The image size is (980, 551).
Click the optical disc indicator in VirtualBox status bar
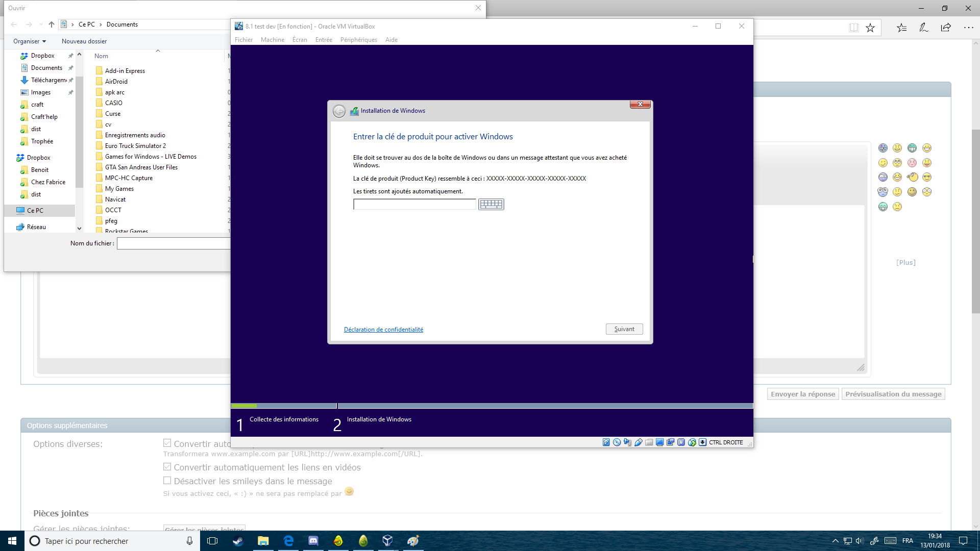[x=617, y=442]
